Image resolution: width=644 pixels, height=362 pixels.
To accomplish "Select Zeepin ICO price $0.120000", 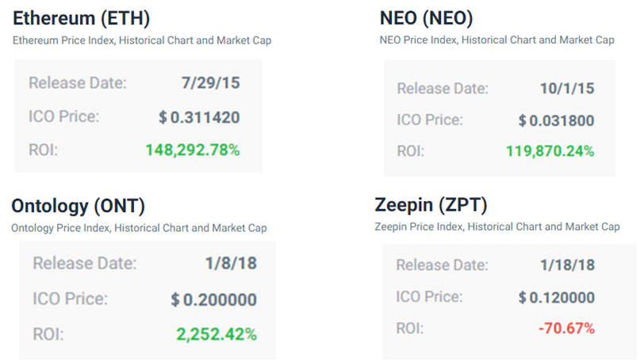I will [556, 297].
